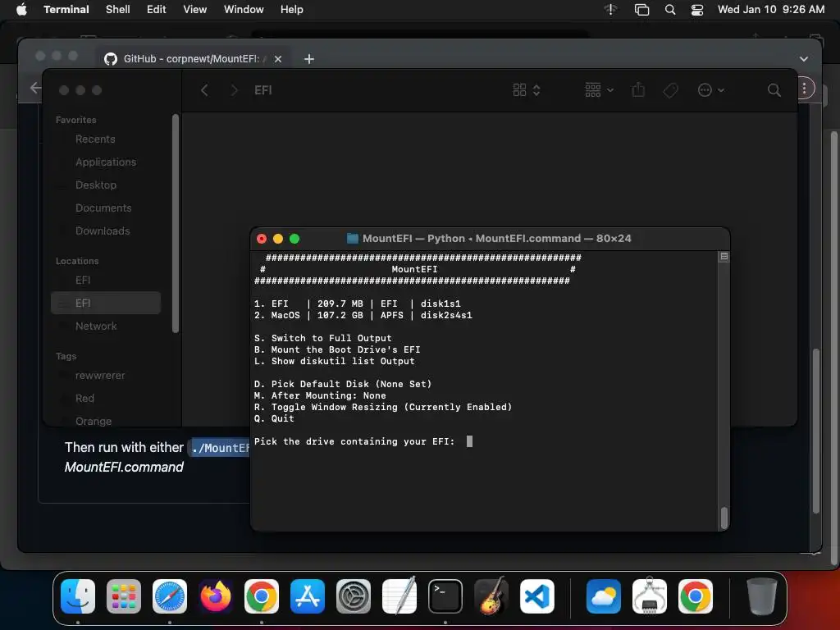840x630 pixels.
Task: Open Control Center in menu bar
Action: 697,10
